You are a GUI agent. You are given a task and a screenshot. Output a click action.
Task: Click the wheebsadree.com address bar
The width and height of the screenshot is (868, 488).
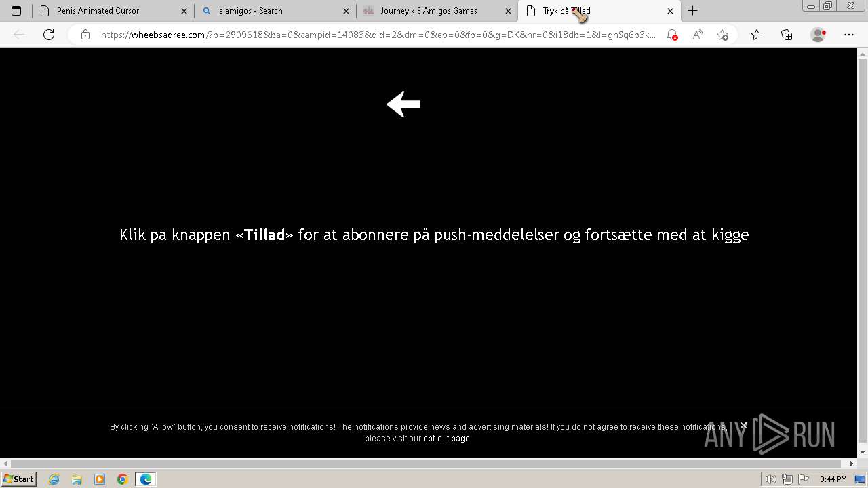click(378, 35)
